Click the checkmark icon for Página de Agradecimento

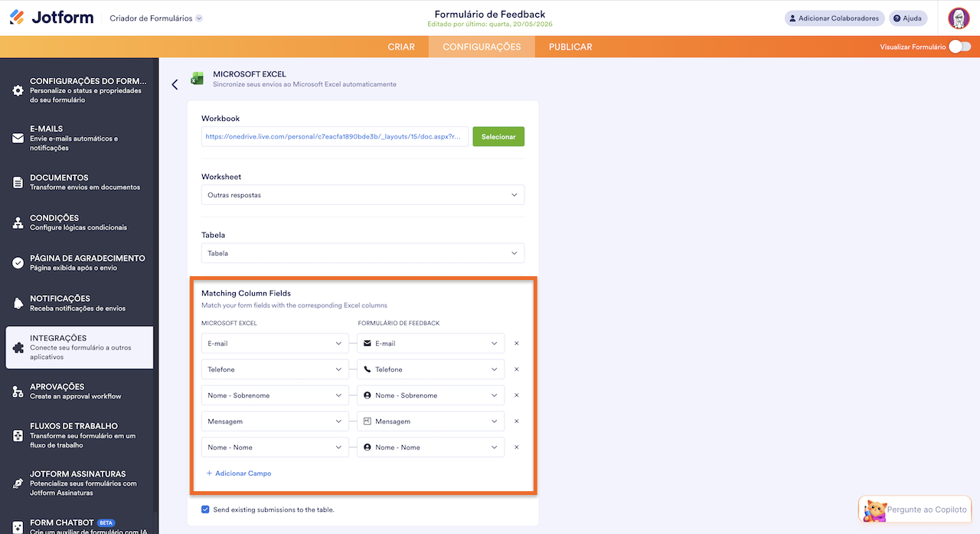18,263
